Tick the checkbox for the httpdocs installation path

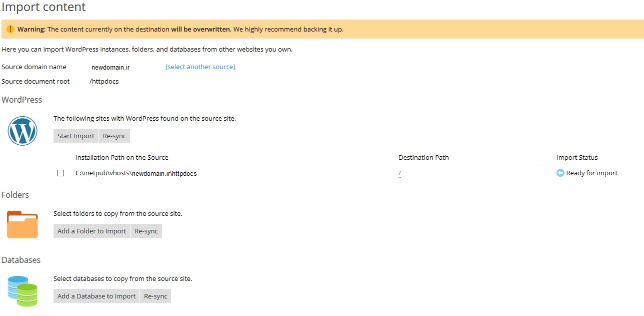[x=61, y=173]
